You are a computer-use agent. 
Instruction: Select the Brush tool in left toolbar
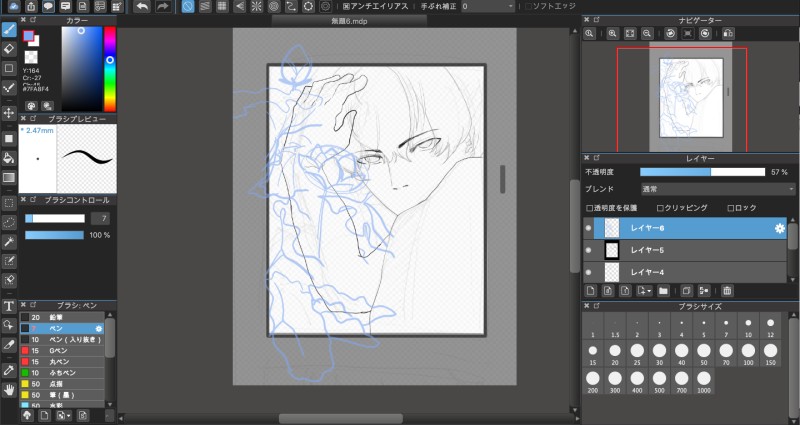point(9,30)
